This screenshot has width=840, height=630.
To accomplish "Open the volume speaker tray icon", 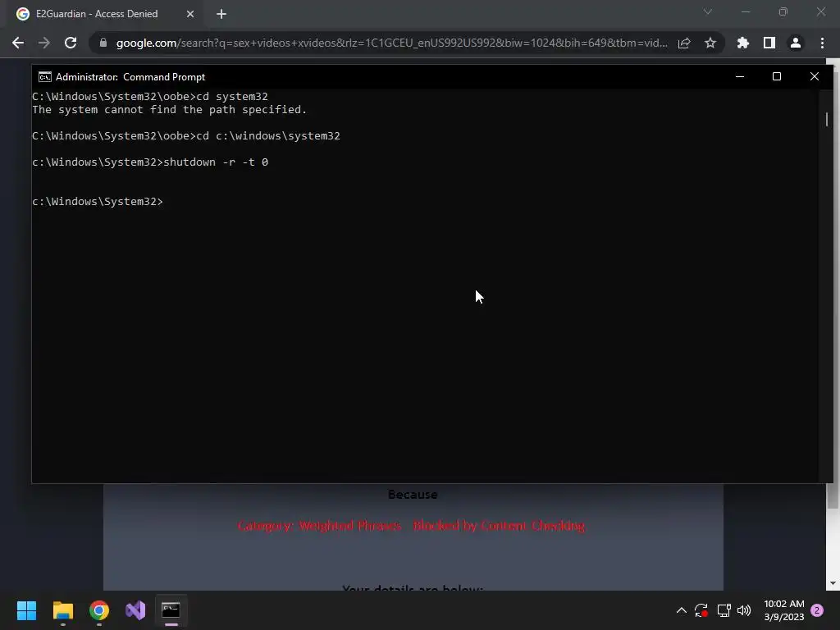I will (744, 610).
